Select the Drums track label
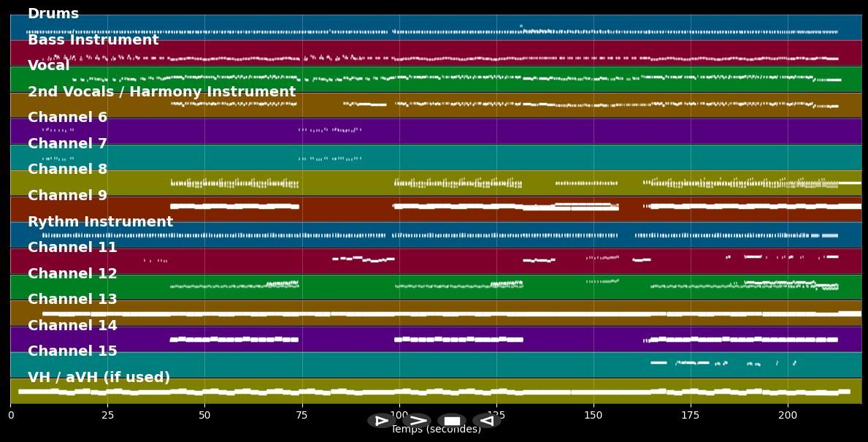This screenshot has height=442, width=868. pyautogui.click(x=53, y=14)
